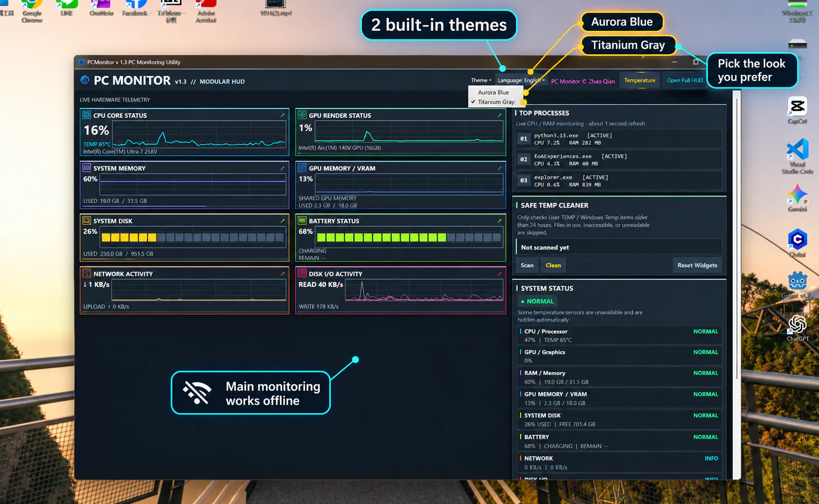The image size is (819, 504).
Task: Click the GPU Memory / VRAM widget icon
Action: click(x=302, y=168)
